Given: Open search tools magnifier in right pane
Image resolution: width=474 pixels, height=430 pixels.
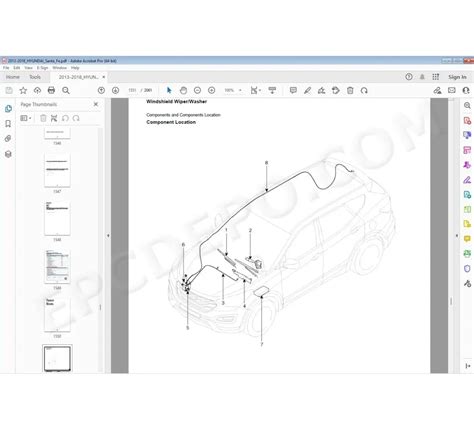Looking at the screenshot, I should 467,106.
